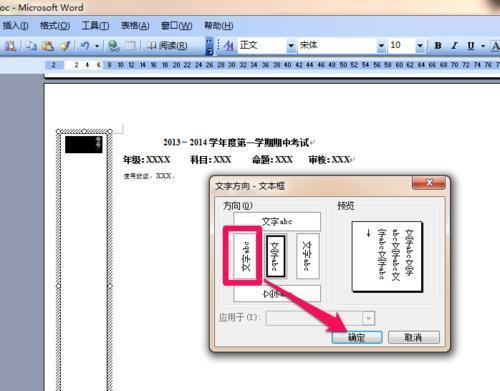The height and width of the screenshot is (391, 500).
Task: Expand the 宋体 font dropdown arrow
Action: (x=381, y=45)
